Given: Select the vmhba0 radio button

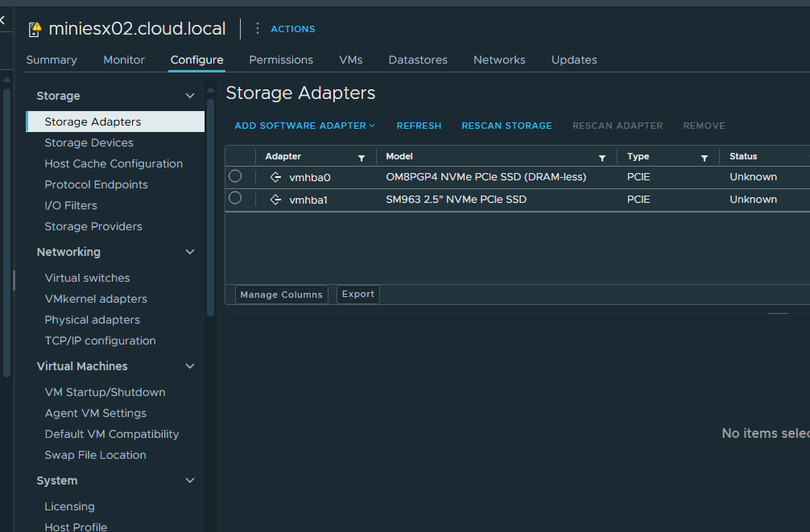Looking at the screenshot, I should coord(235,176).
